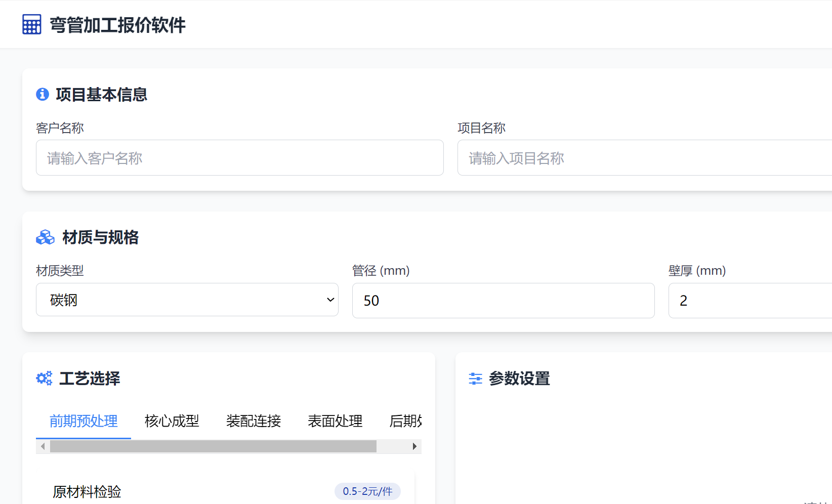832x504 pixels.
Task: Switch to the 核心成型 tab
Action: pos(172,421)
